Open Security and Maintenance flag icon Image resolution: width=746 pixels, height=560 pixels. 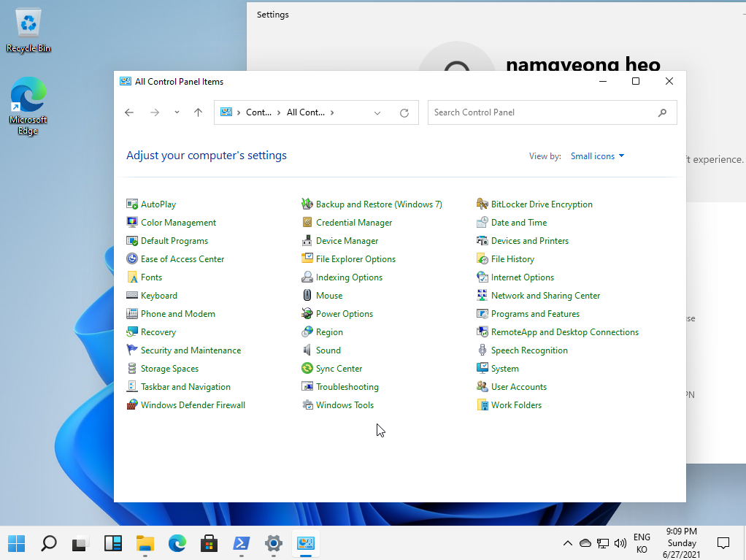click(x=132, y=350)
